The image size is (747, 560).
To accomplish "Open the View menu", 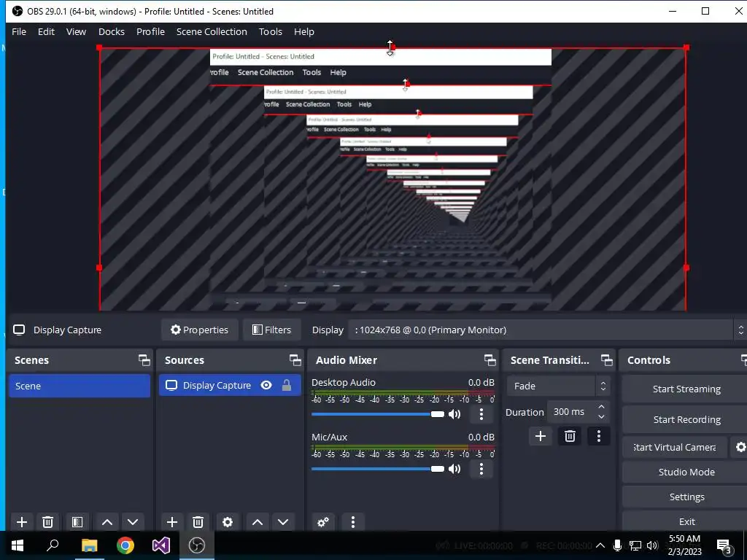I will click(76, 31).
